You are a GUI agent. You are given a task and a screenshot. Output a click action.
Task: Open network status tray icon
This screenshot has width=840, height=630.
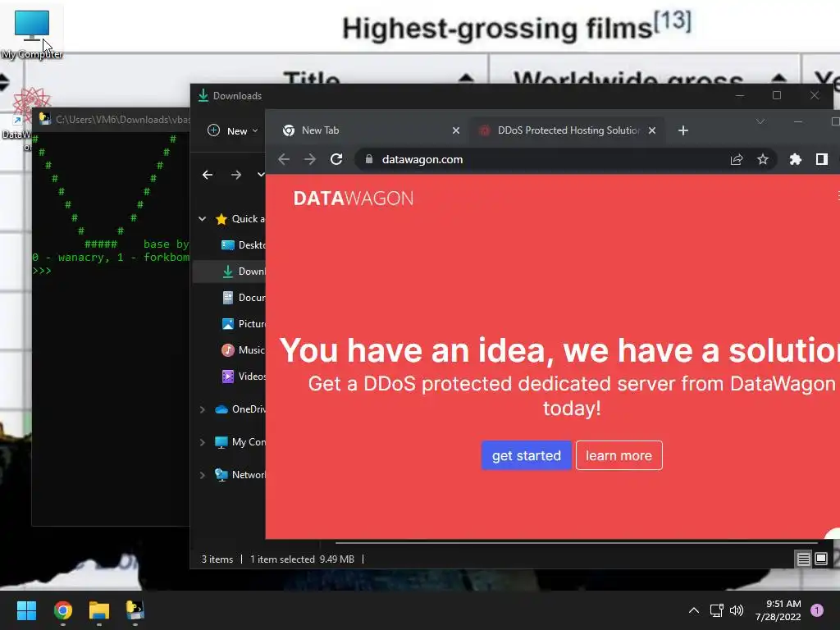click(717, 610)
